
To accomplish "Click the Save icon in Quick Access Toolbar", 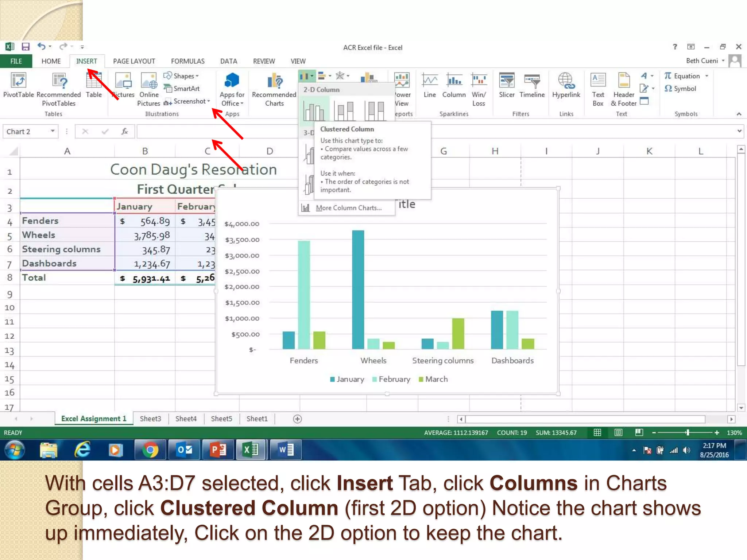I will [x=26, y=47].
